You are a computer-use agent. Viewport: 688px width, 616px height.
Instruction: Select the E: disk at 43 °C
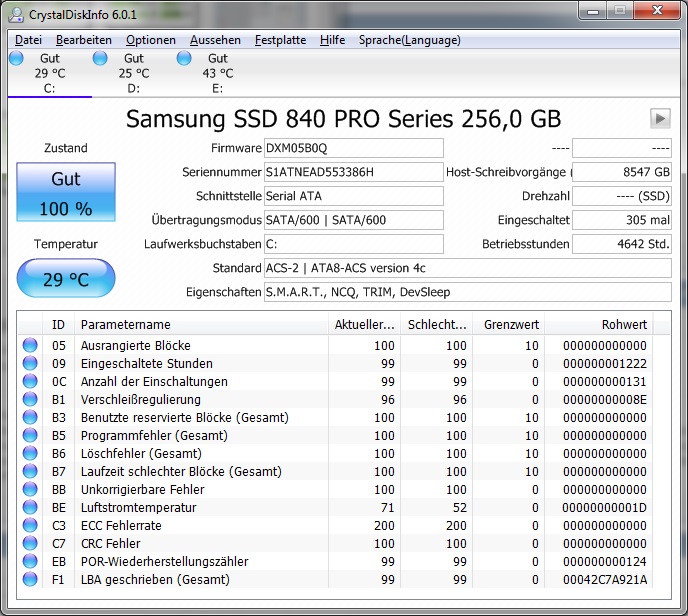point(218,73)
